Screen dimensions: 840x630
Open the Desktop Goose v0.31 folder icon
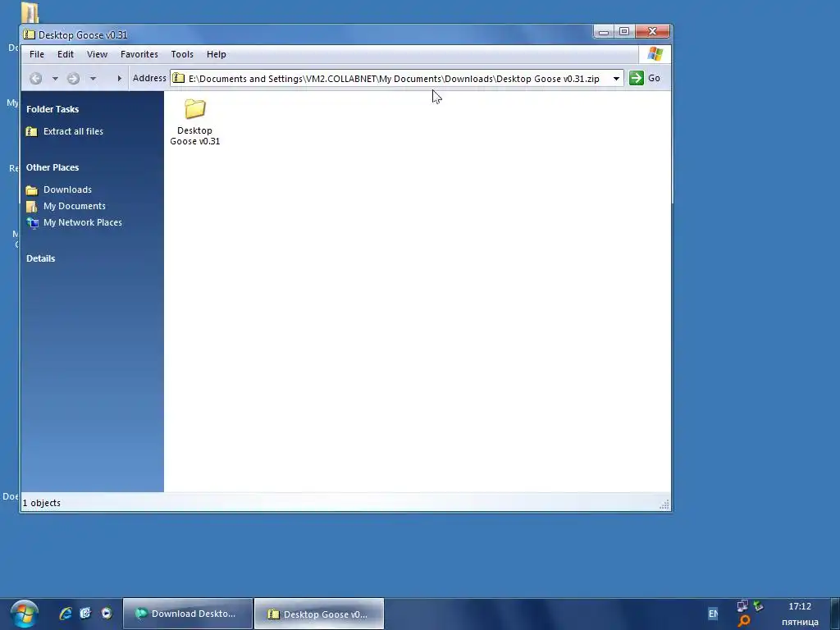pyautogui.click(x=195, y=109)
